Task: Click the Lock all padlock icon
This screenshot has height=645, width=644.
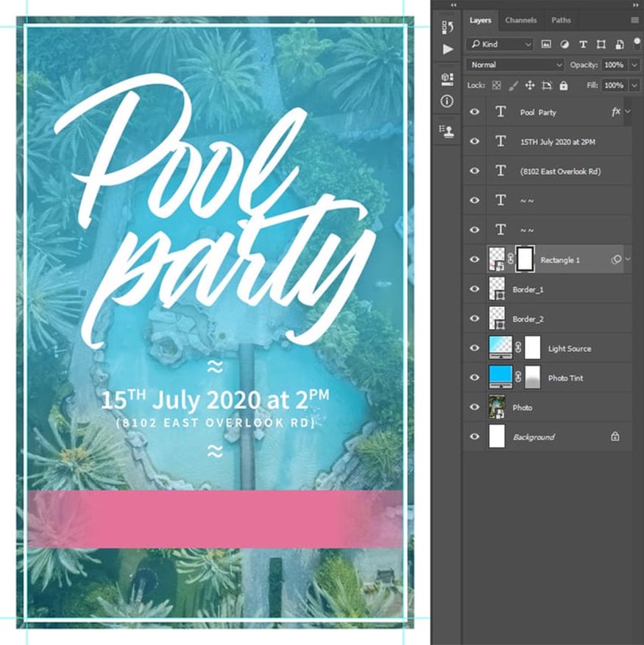Action: click(x=563, y=85)
